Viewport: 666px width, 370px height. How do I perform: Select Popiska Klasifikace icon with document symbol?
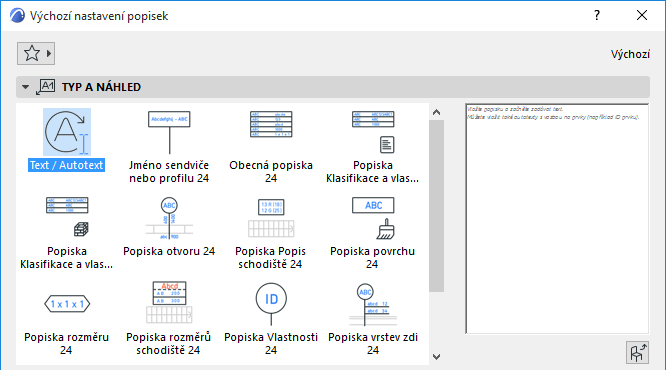tap(373, 132)
